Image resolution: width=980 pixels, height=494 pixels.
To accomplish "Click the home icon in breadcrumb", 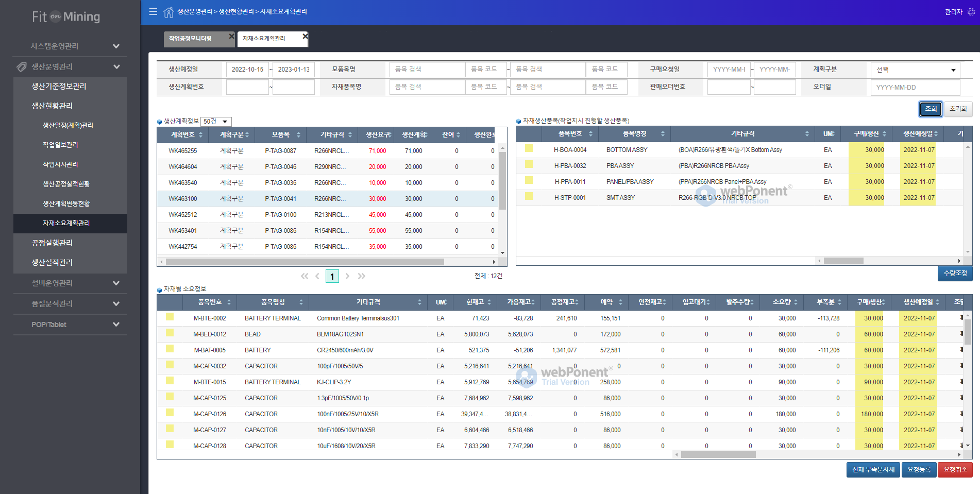I will click(168, 12).
